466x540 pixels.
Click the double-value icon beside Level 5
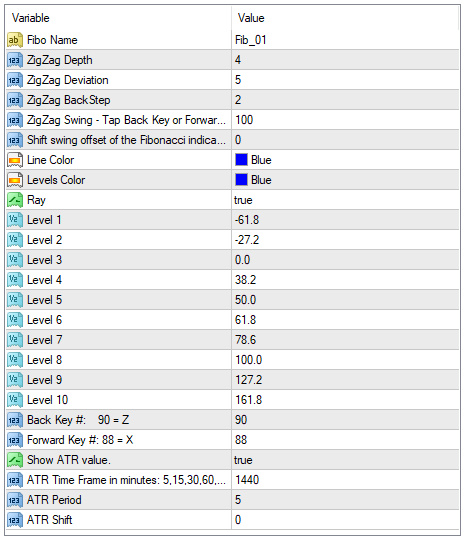click(x=14, y=300)
